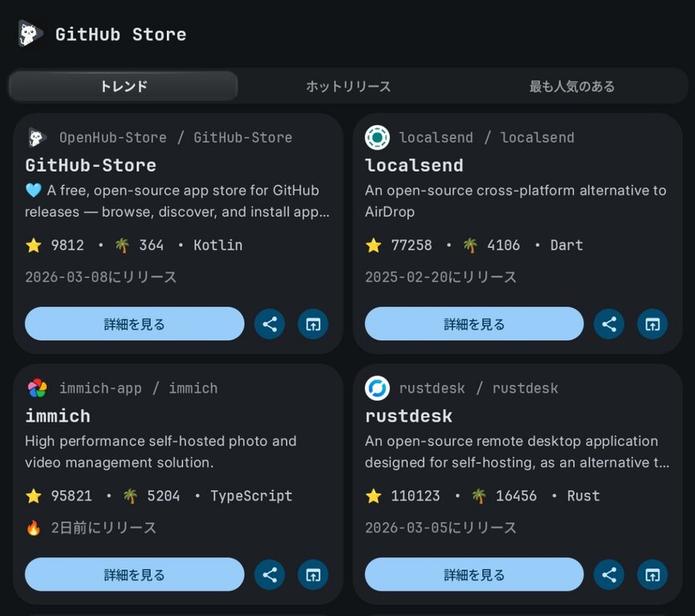Click the star count 110123
Image resolution: width=695 pixels, height=616 pixels.
coord(416,496)
